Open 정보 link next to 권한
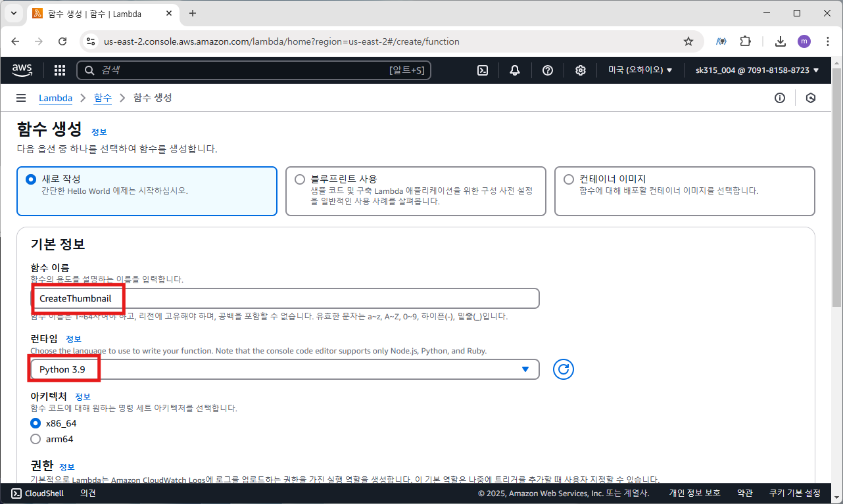843x504 pixels. 67,467
